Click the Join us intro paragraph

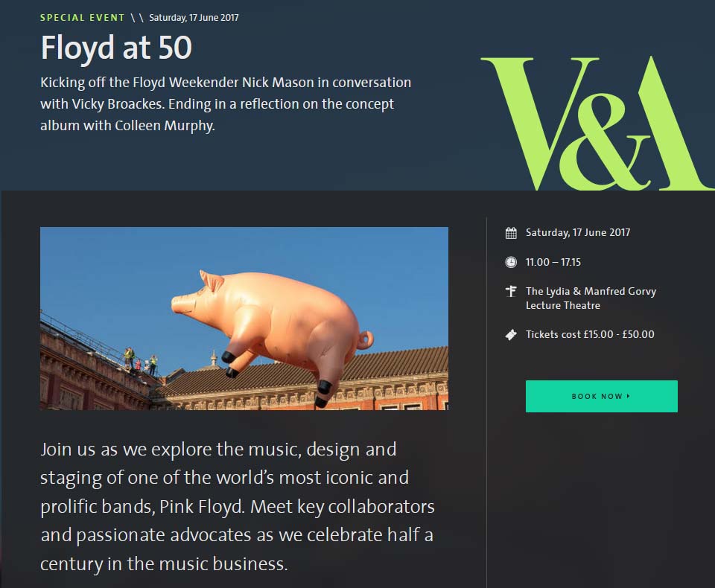[238, 506]
